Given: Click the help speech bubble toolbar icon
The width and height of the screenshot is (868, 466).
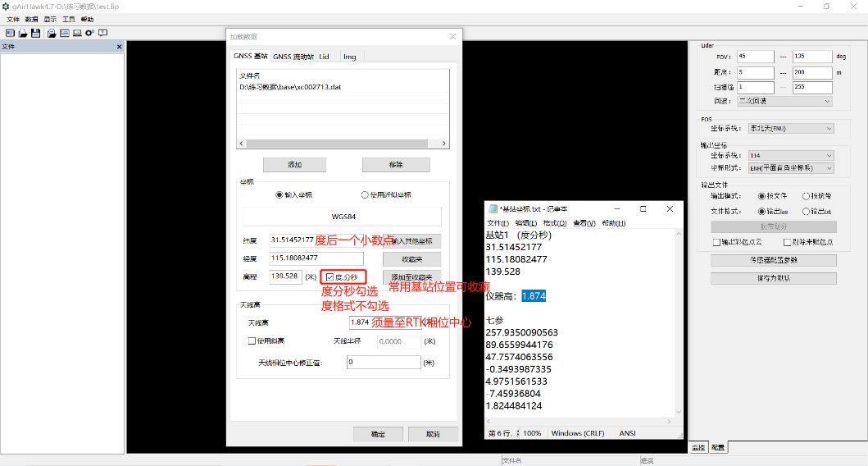Looking at the screenshot, I should pyautogui.click(x=103, y=34).
